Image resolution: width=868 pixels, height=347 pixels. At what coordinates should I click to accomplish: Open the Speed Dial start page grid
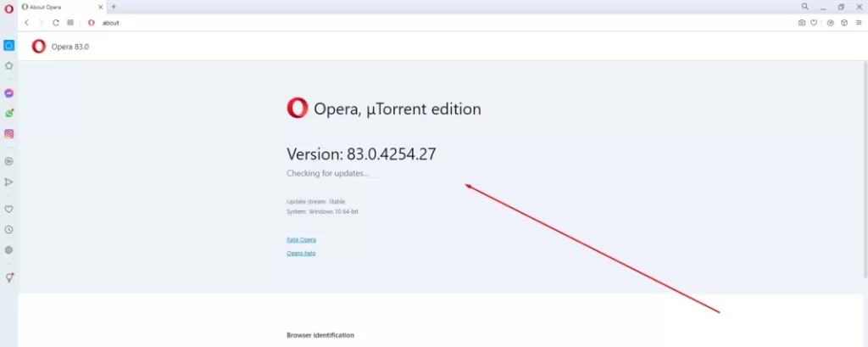pos(70,23)
